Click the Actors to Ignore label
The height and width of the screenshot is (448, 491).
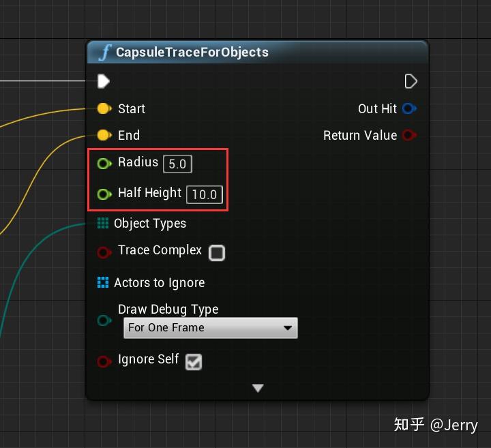(x=160, y=283)
